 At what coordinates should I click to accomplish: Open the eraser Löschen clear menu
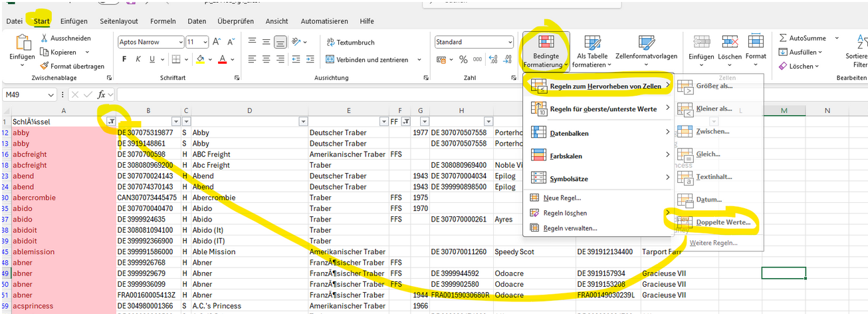pyautogui.click(x=799, y=66)
